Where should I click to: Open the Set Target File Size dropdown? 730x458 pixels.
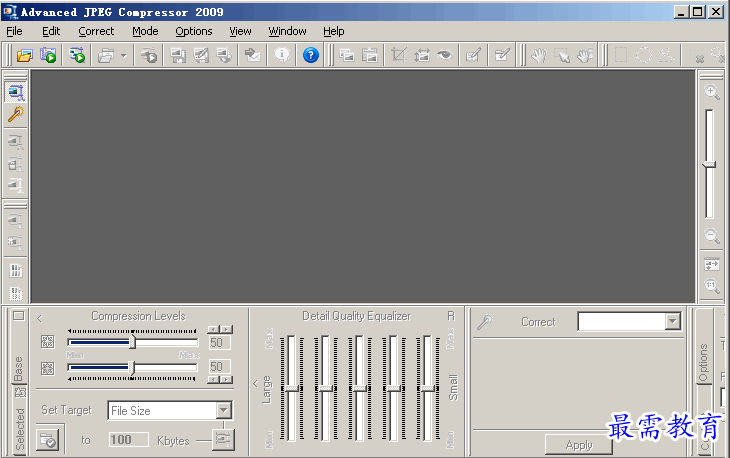pos(223,410)
